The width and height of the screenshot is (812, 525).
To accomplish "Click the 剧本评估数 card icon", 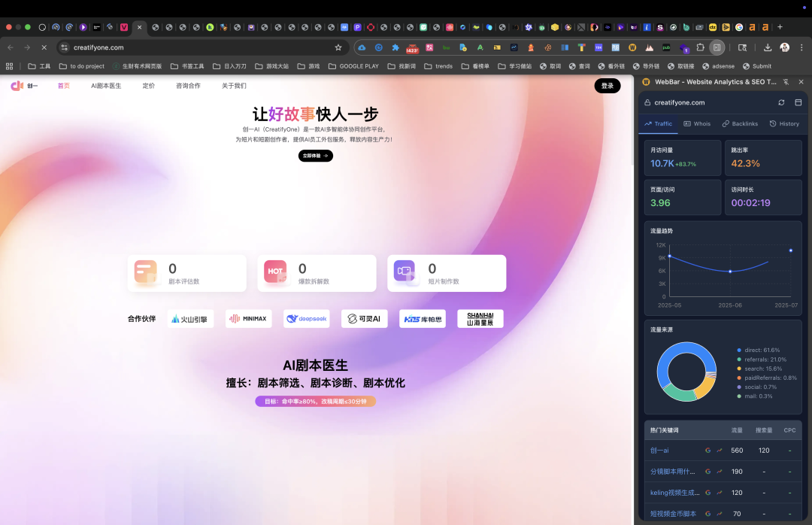I will (146, 272).
